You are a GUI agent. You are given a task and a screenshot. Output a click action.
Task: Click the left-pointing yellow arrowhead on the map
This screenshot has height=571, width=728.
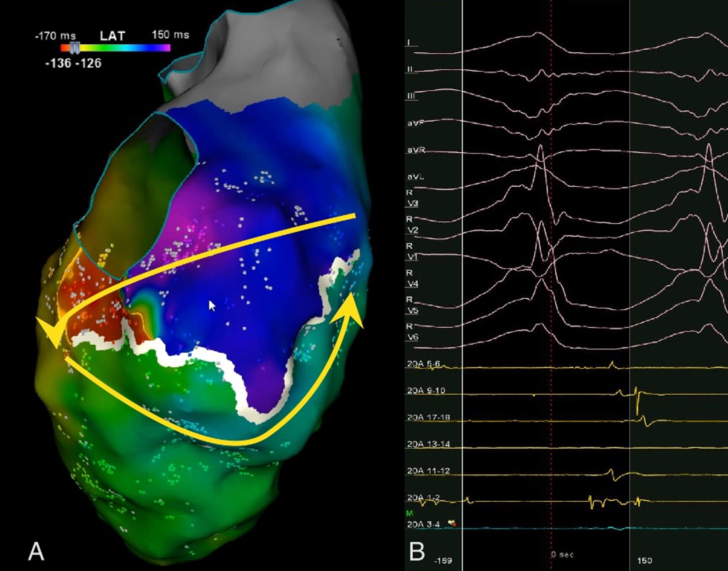pyautogui.click(x=50, y=331)
